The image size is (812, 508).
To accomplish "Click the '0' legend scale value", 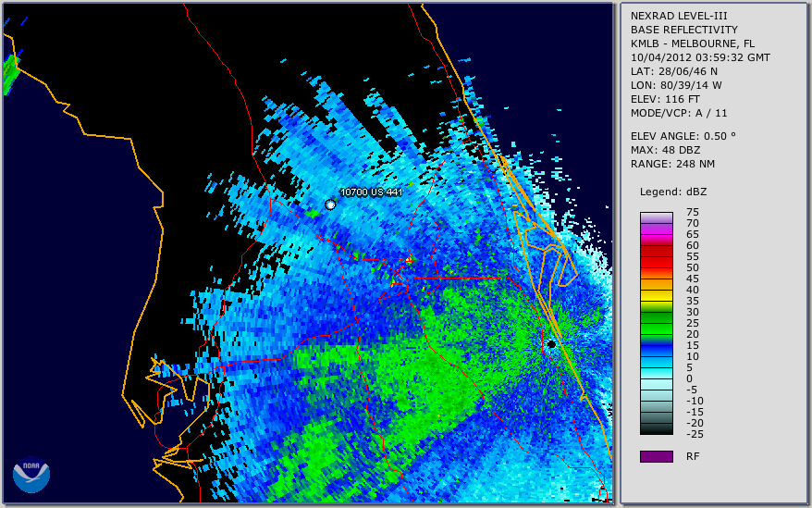I will pyautogui.click(x=689, y=379).
